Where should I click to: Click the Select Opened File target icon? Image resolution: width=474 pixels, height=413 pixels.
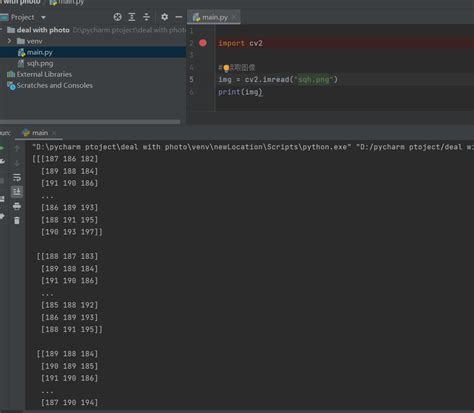tap(117, 17)
